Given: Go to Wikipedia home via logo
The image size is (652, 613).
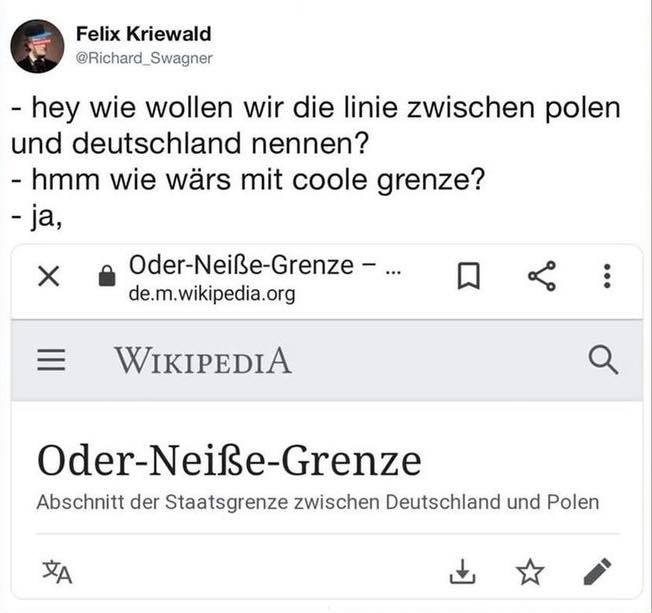Looking at the screenshot, I should pos(203,361).
